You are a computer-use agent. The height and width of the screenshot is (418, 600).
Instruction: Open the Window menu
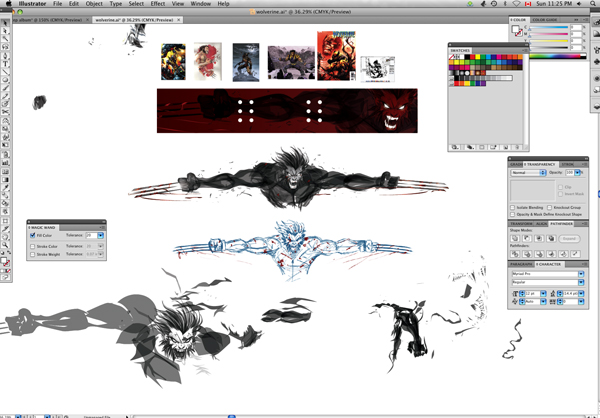point(201,4)
